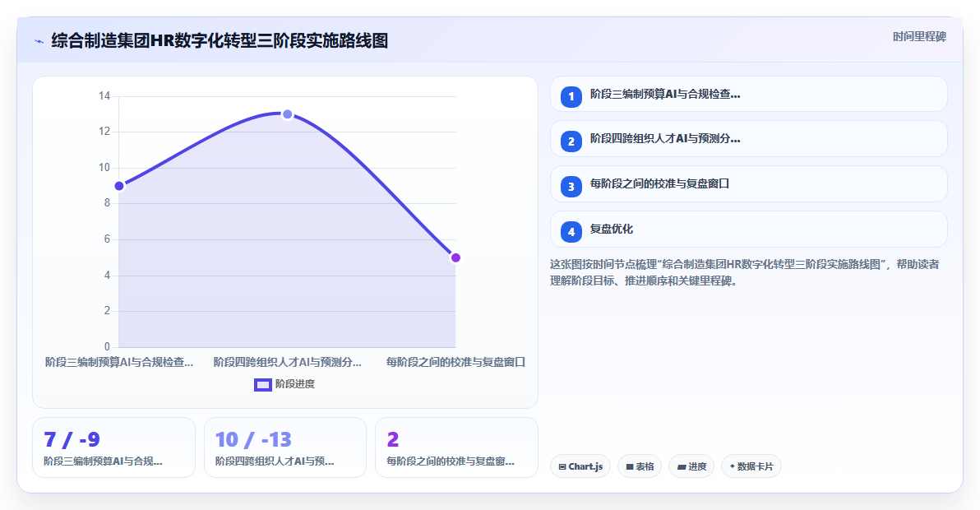Image resolution: width=980 pixels, height=510 pixels.
Task: Click the first chart data point at value 9
Action: click(x=119, y=186)
